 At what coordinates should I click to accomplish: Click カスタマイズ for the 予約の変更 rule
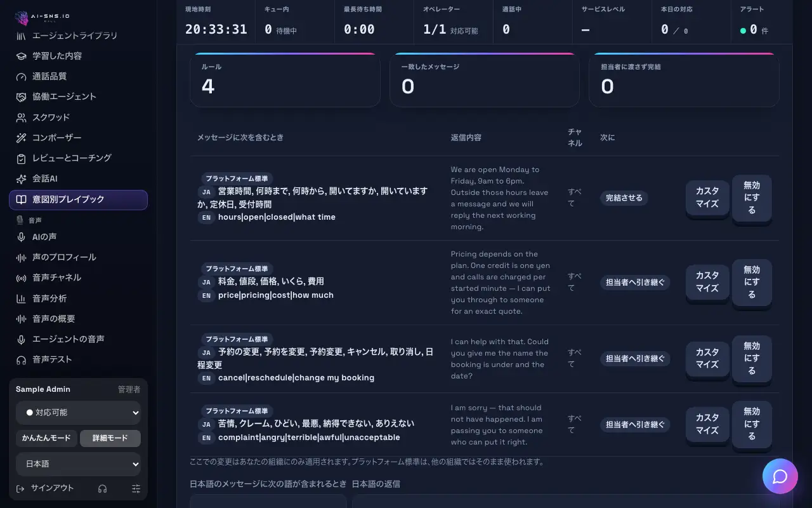coord(707,359)
